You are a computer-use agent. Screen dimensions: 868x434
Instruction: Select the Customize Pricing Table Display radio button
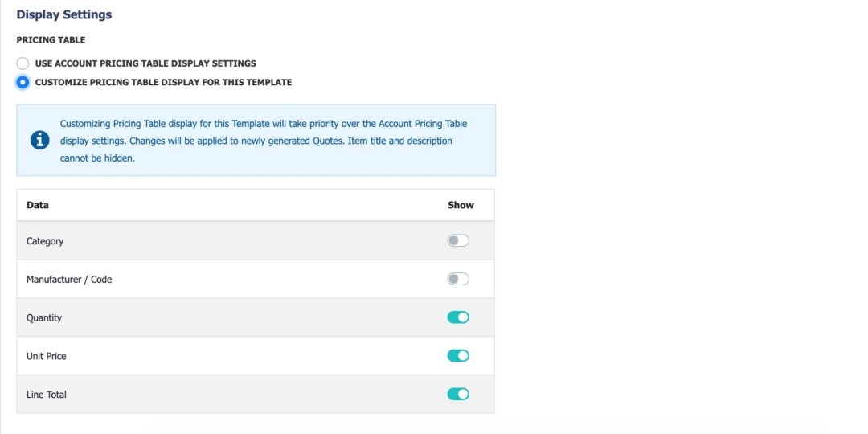point(23,82)
